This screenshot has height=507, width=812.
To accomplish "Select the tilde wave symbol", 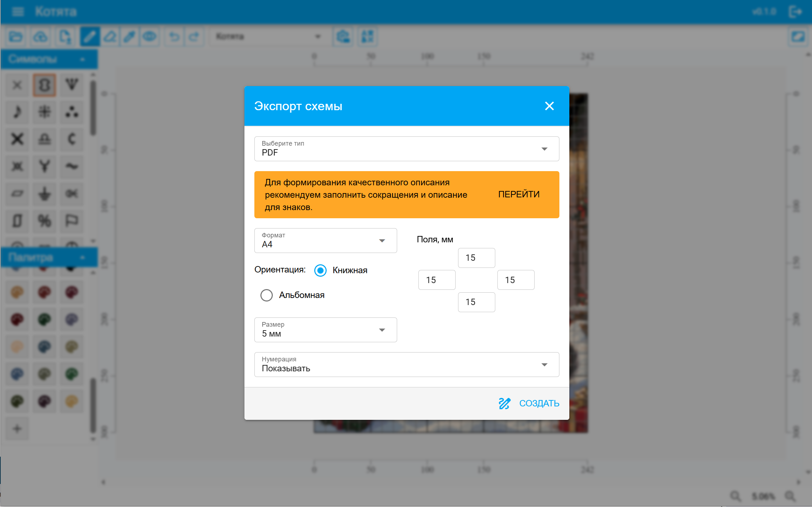I will (72, 166).
